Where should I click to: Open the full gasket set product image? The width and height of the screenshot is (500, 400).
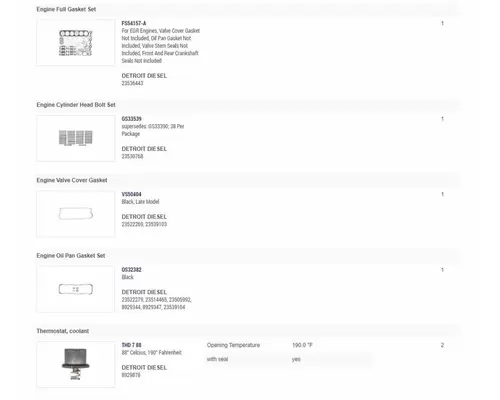(76, 42)
